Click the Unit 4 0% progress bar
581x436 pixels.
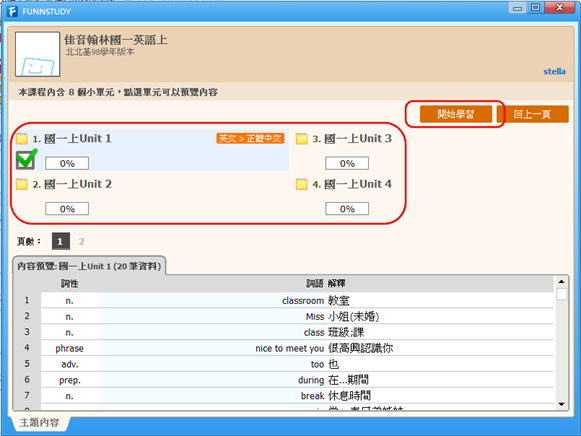point(347,209)
